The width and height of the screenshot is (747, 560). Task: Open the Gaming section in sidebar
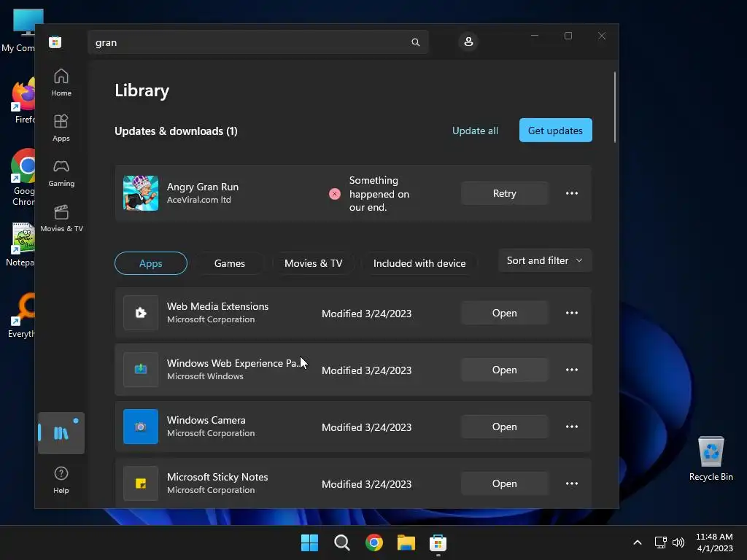[61, 174]
